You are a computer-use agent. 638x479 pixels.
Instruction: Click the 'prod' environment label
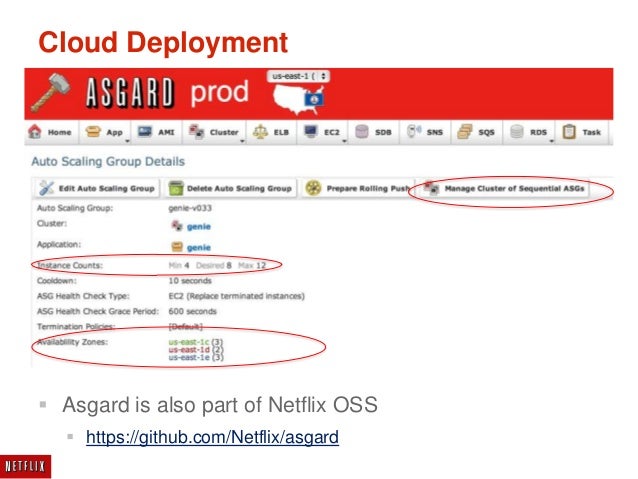(219, 93)
